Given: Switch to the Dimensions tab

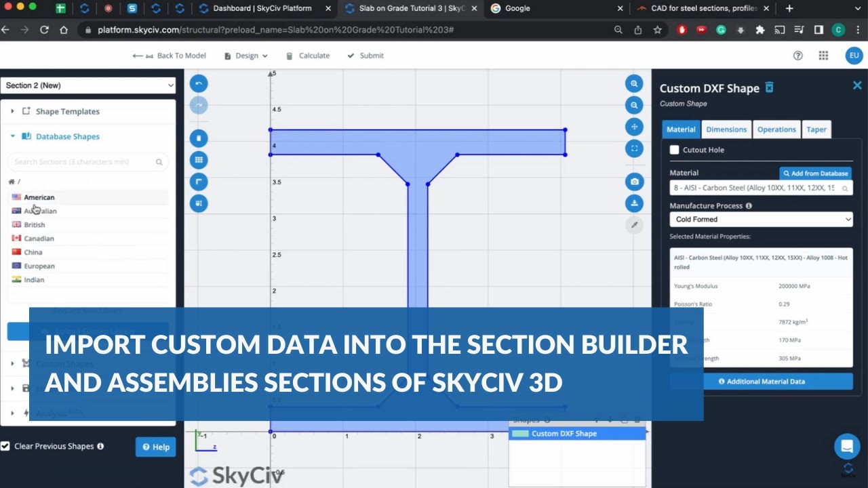Looking at the screenshot, I should pos(726,129).
